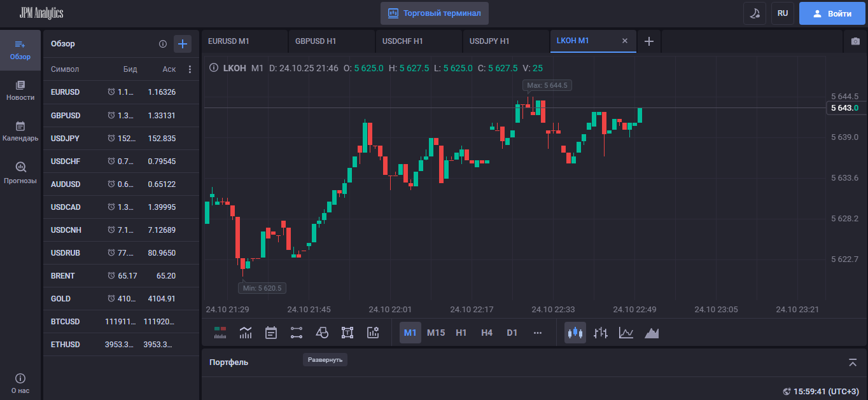Select the H4 timeframe

[x=487, y=333]
